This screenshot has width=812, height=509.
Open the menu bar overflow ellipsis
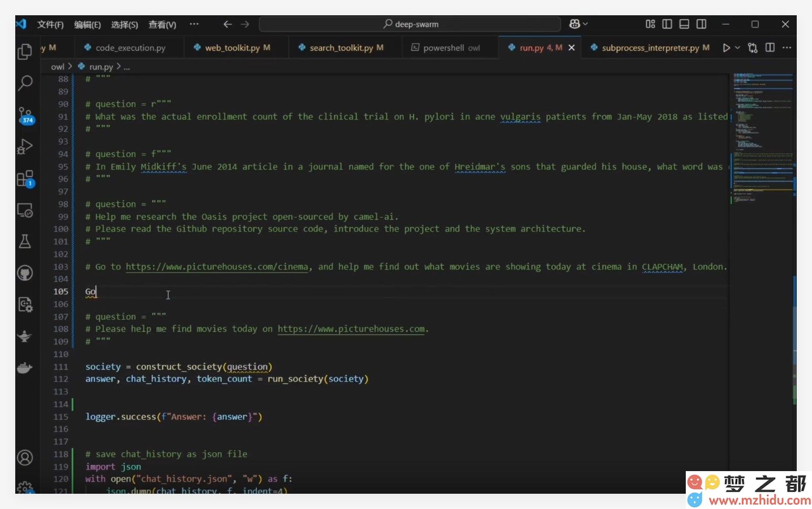point(194,24)
